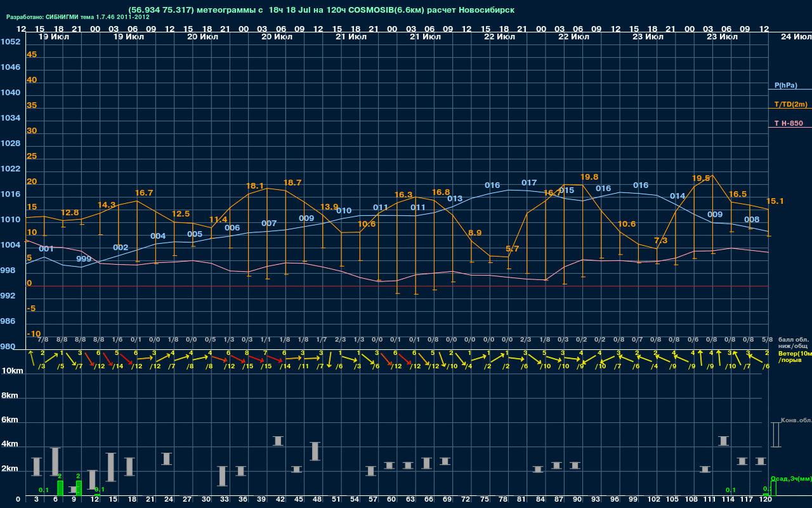This screenshot has height=508, width=812.
Task: Click the 5/8 cloud cover value
Action: [767, 340]
